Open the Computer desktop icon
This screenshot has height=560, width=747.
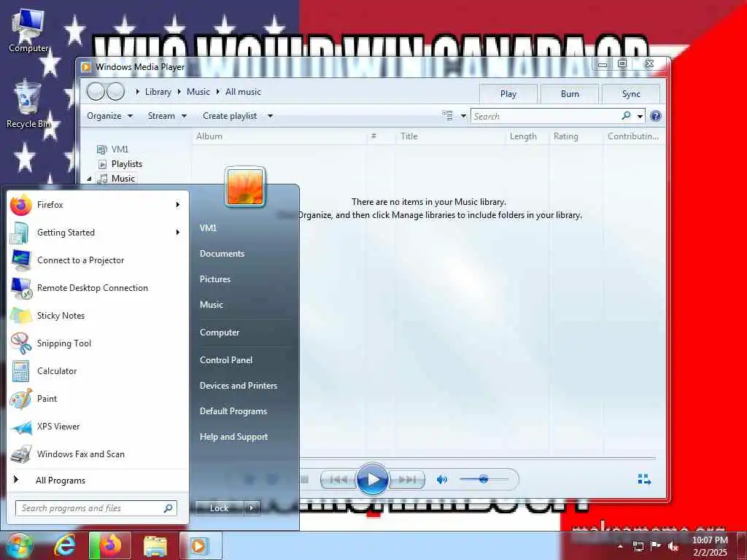(x=28, y=30)
